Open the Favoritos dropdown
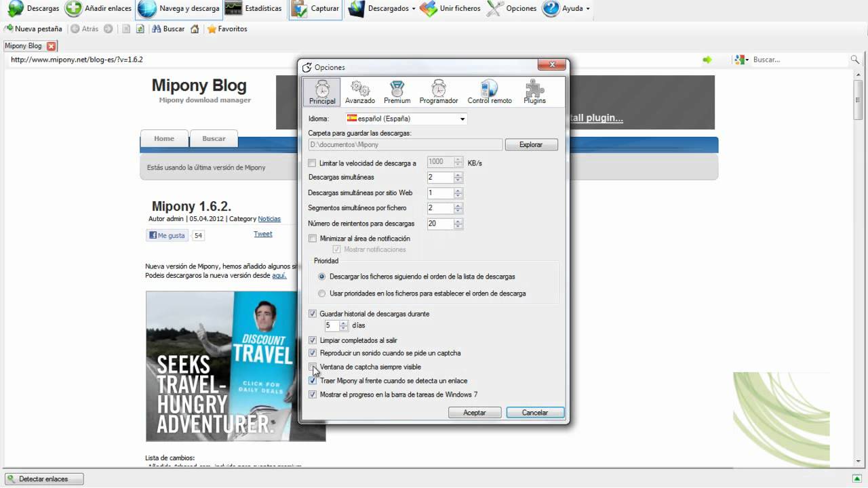868x488 pixels. tap(226, 29)
